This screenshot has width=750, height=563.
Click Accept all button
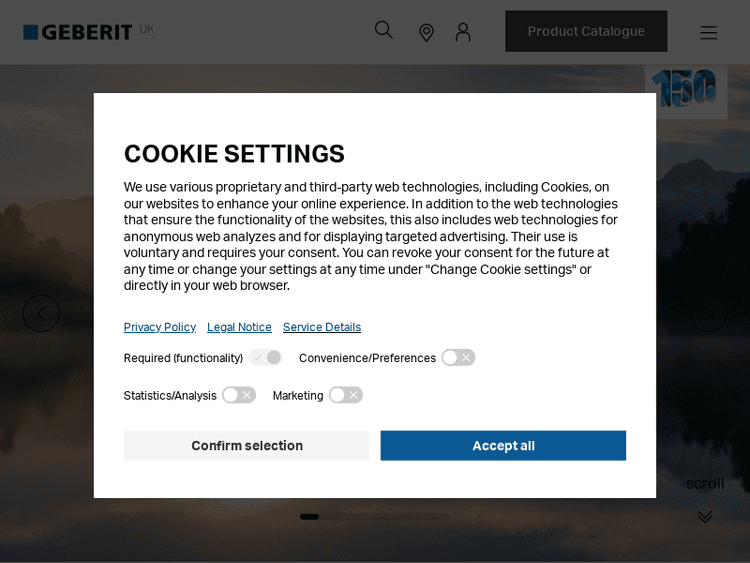[503, 446]
